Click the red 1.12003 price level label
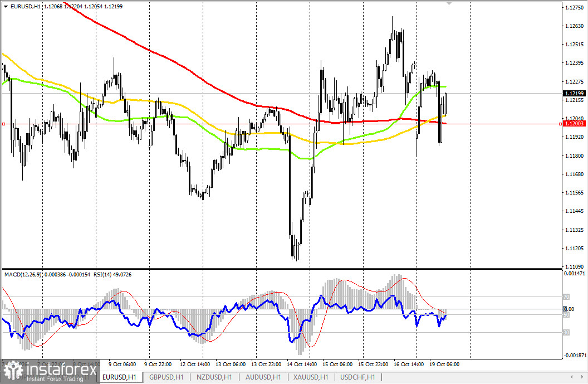Viewport: 588px width, 384px height. coord(574,124)
